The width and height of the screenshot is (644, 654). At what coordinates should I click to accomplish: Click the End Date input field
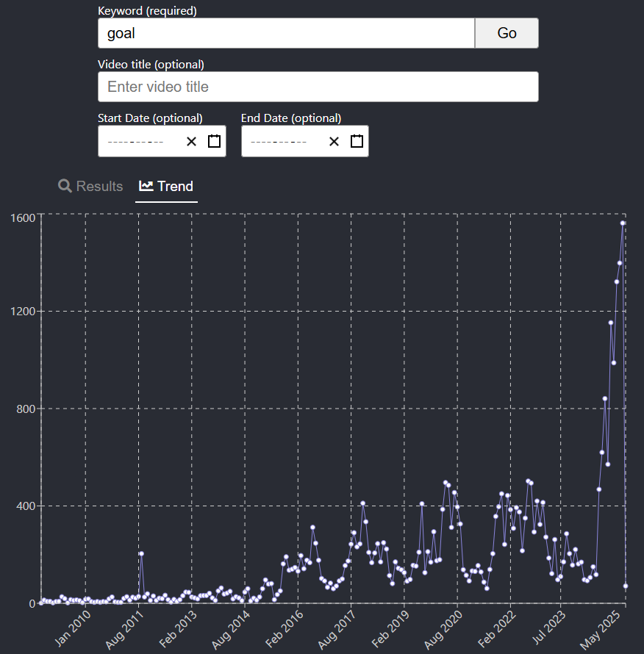pyautogui.click(x=304, y=141)
